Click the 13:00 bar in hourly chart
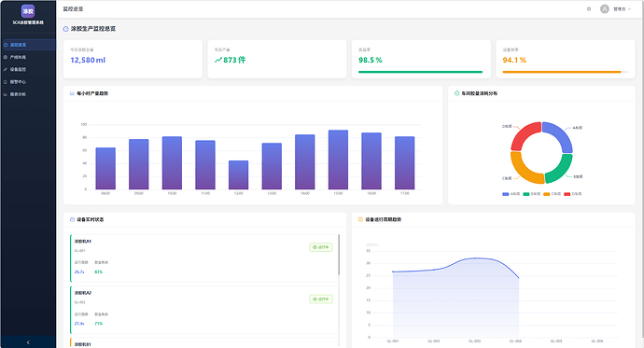This screenshot has height=348, width=644. click(272, 166)
